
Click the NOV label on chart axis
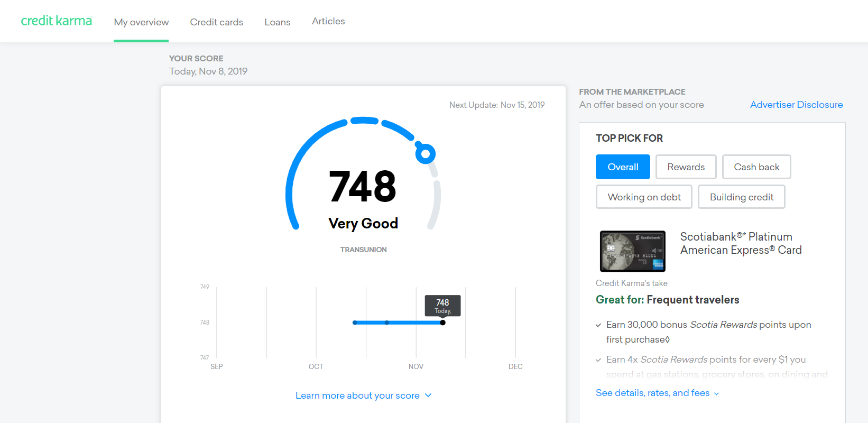pos(416,366)
